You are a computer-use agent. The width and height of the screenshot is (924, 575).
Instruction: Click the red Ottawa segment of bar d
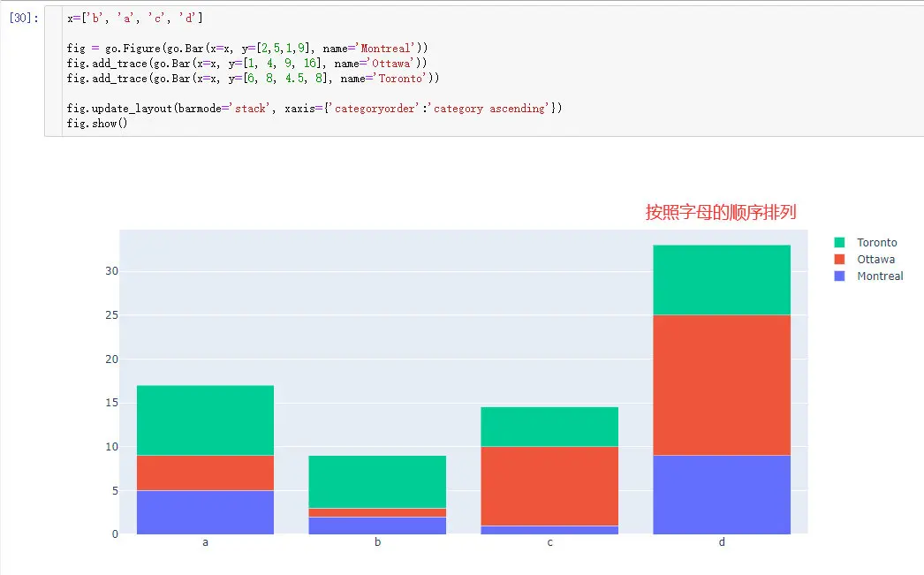point(722,385)
